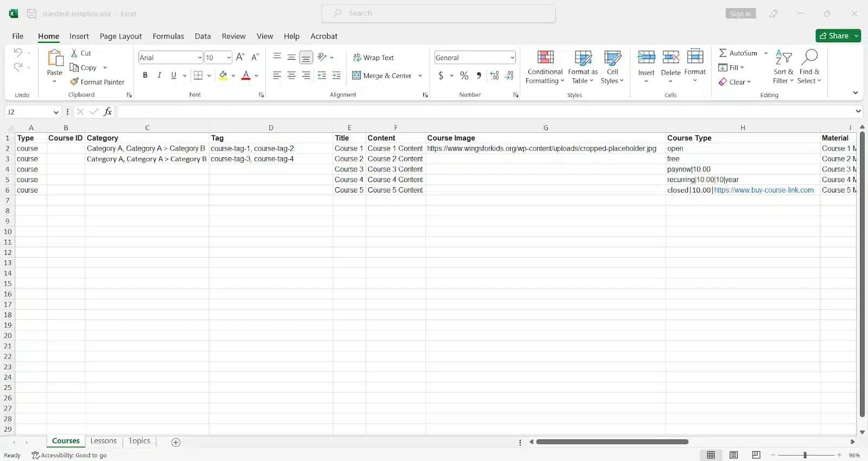Select cell containing "paynow|10.00"
Screen dimensions: 868x461
pyautogui.click(x=743, y=169)
